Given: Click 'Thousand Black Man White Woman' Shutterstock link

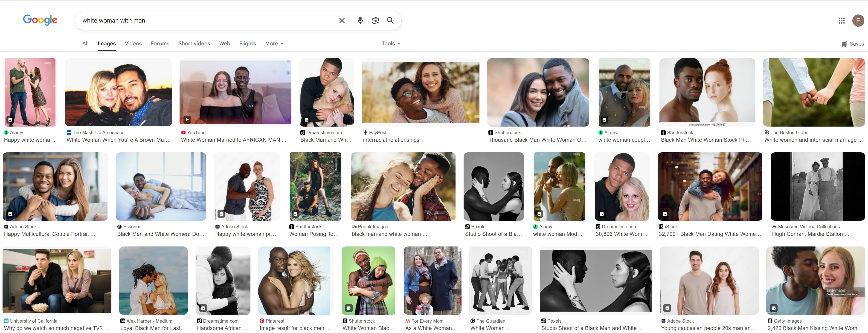Looking at the screenshot, I should (x=537, y=140).
